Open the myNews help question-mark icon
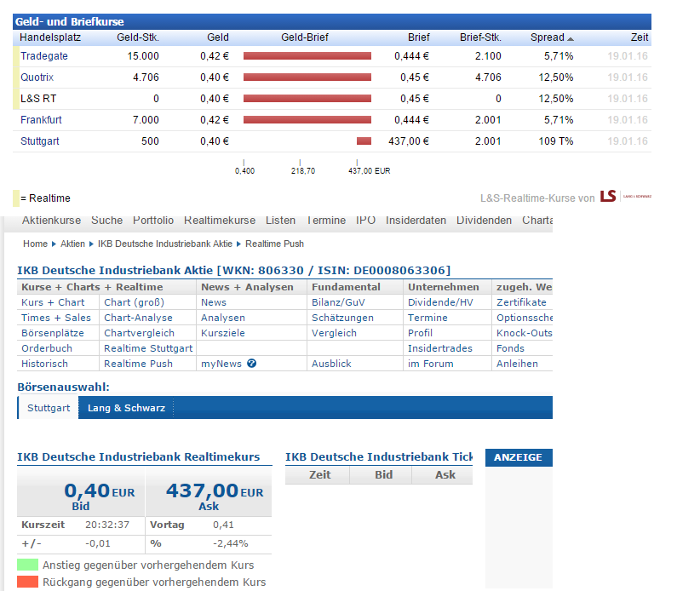The height and width of the screenshot is (591, 700). [x=250, y=361]
